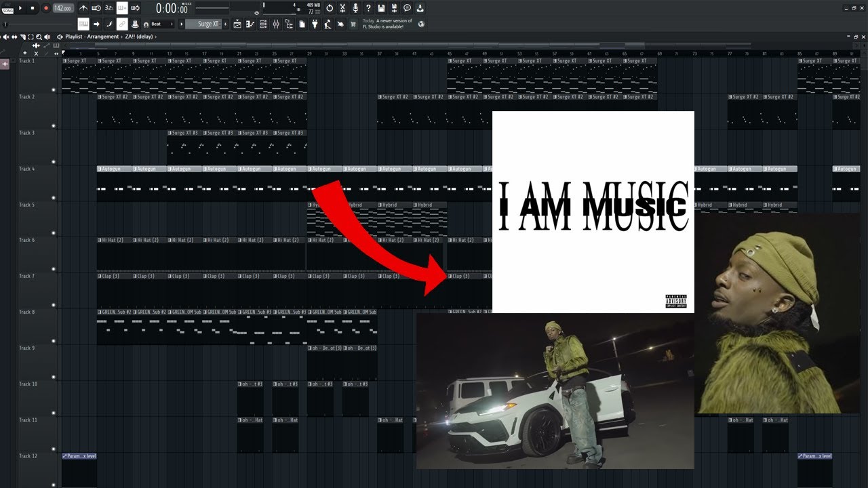Screen dimensions: 868x488
Task: Toggle the PAT/SONG mode switch
Action: click(7, 8)
